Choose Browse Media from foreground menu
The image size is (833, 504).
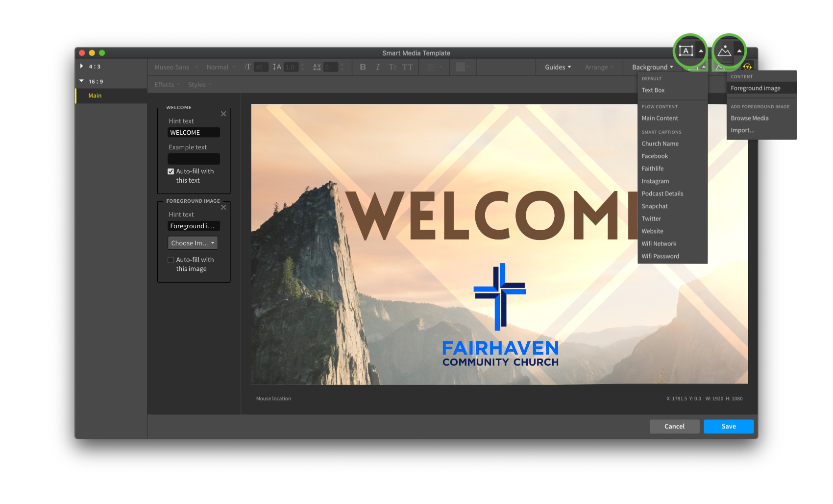click(749, 118)
